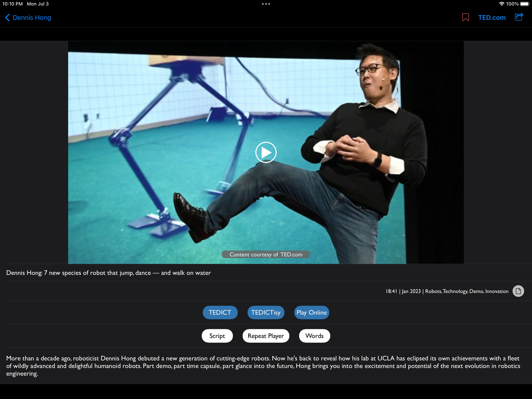Tap the talk description paragraph
This screenshot has width=532, height=399.
[263, 366]
